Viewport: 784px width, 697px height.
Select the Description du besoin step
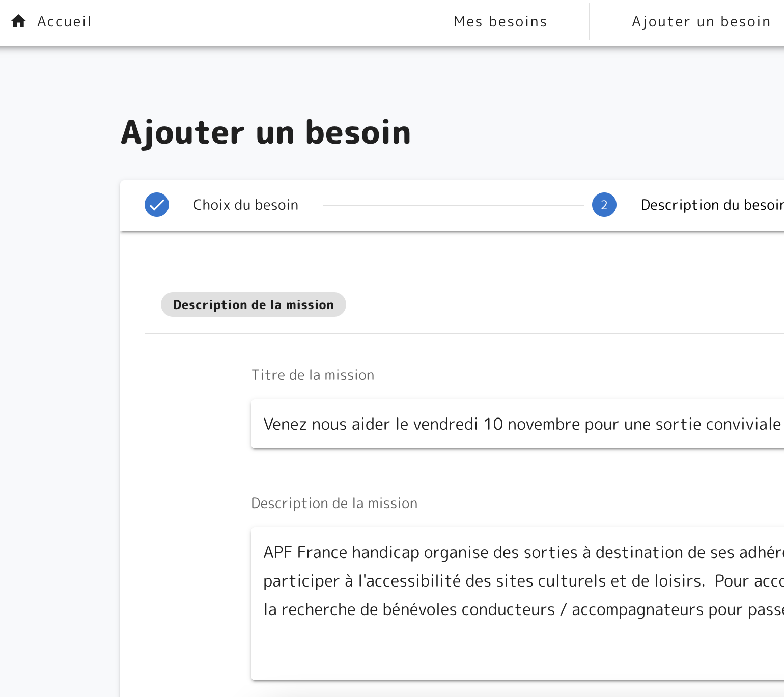(x=712, y=205)
